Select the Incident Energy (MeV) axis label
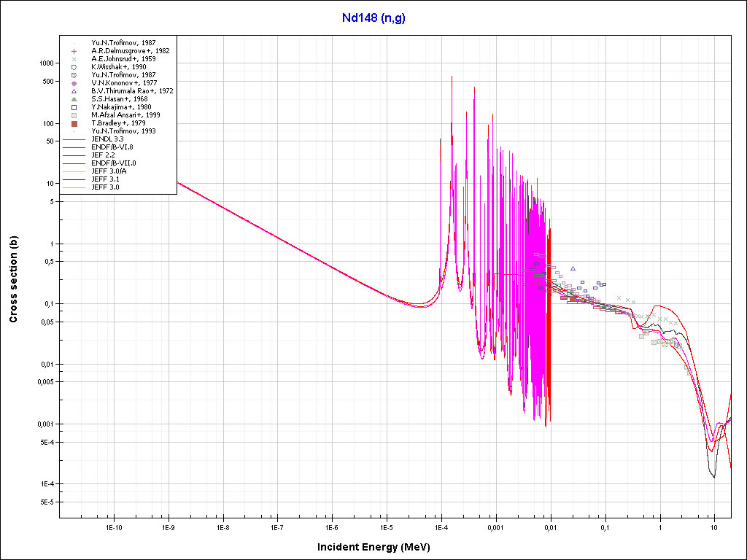 (379, 547)
